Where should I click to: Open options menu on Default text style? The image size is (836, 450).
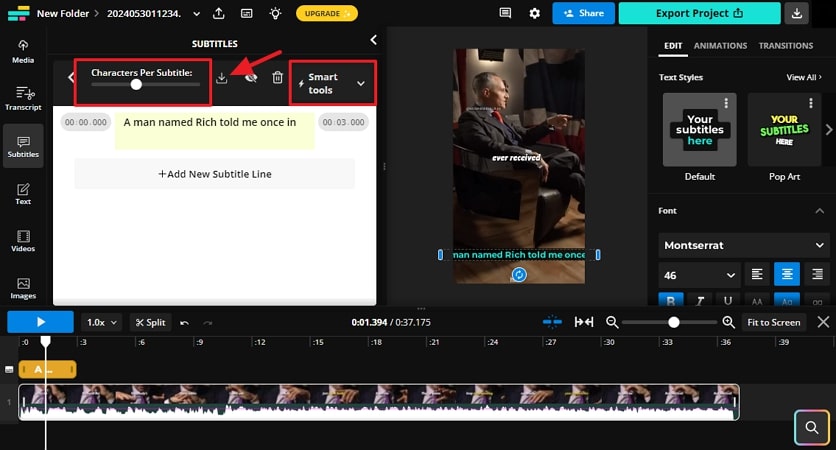coord(726,103)
